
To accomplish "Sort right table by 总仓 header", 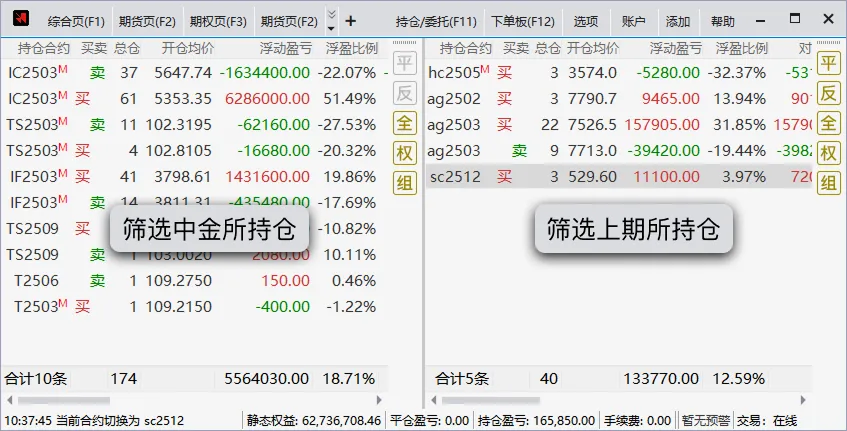I will click(548, 49).
